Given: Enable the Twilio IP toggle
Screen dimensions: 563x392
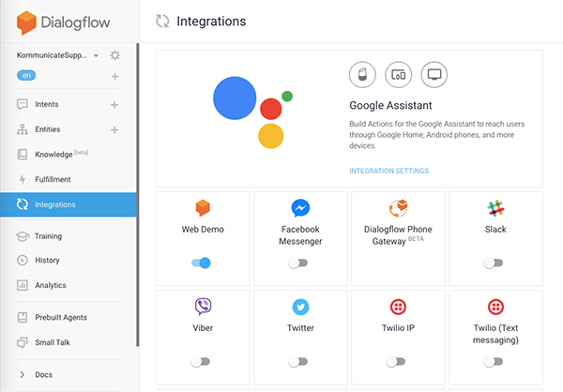Looking at the screenshot, I should click(x=395, y=361).
